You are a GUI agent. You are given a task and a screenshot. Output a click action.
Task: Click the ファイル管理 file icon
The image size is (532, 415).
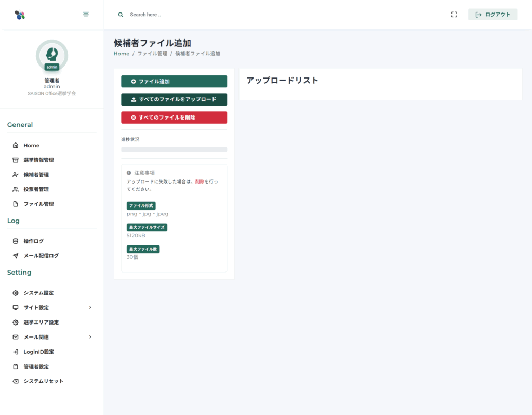16,204
